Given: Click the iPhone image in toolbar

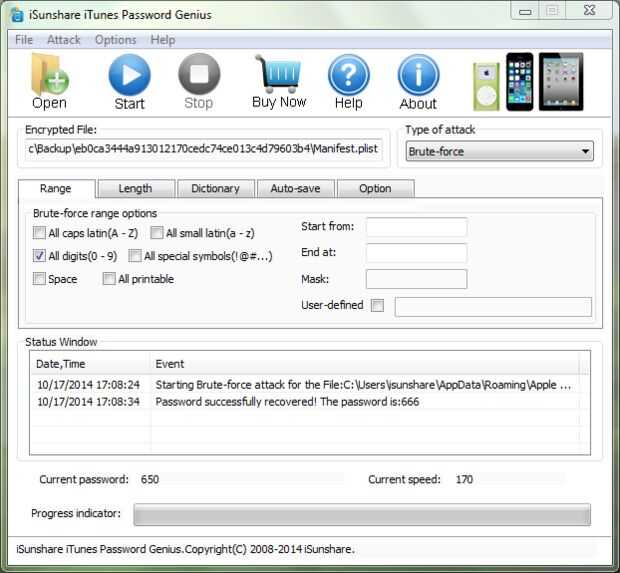Looking at the screenshot, I should coord(520,82).
